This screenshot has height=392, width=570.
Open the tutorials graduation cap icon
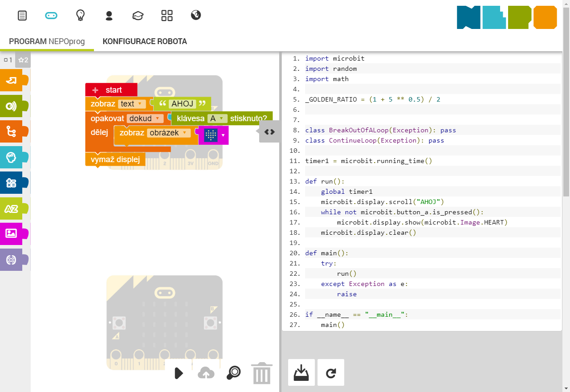138,15
